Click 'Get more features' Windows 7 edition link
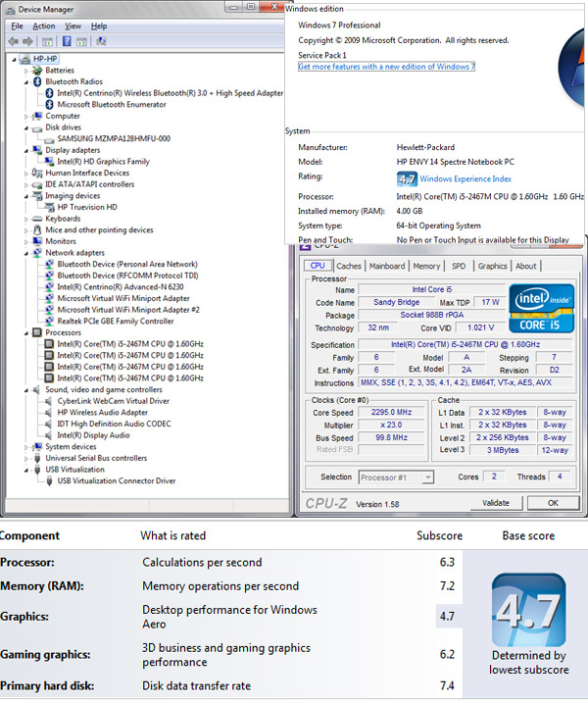588x703 pixels. point(386,67)
